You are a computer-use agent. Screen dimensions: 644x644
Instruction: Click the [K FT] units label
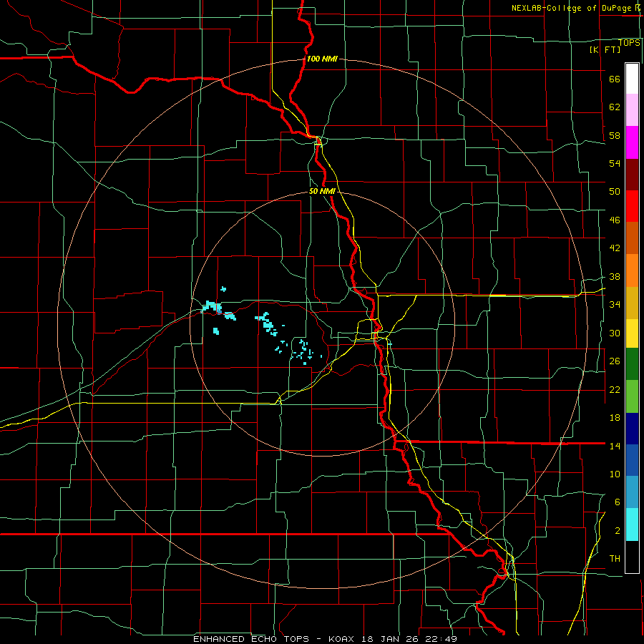point(605,49)
